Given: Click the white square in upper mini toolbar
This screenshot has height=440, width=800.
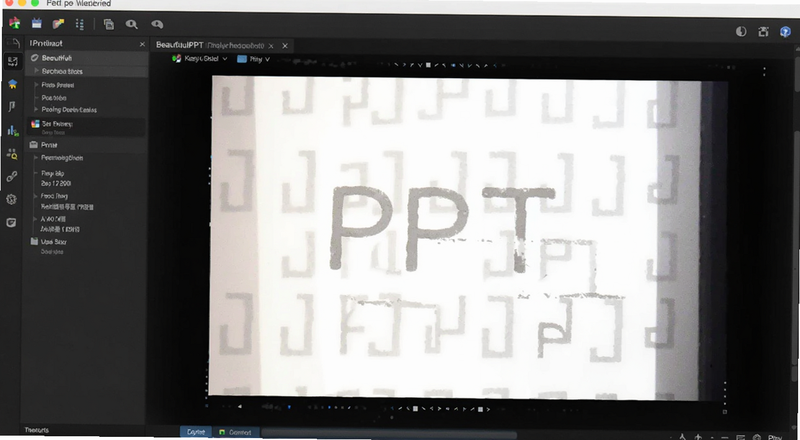Looking at the screenshot, I should coord(428,65).
